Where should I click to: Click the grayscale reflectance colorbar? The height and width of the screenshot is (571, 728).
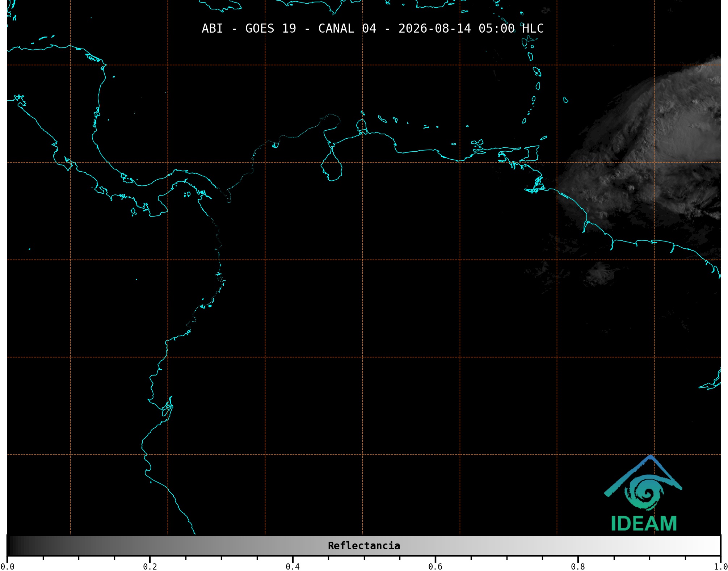[364, 546]
